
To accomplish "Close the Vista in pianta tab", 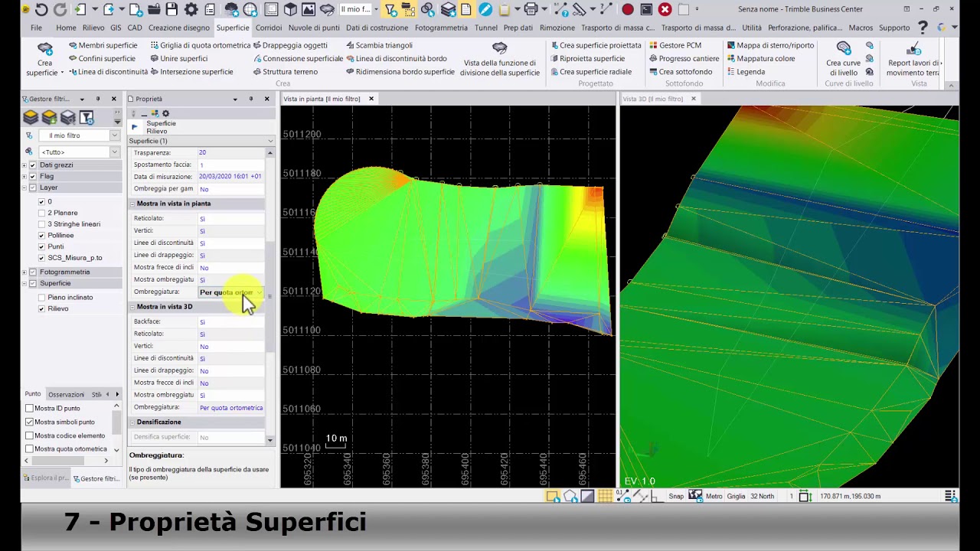I will coord(371,99).
